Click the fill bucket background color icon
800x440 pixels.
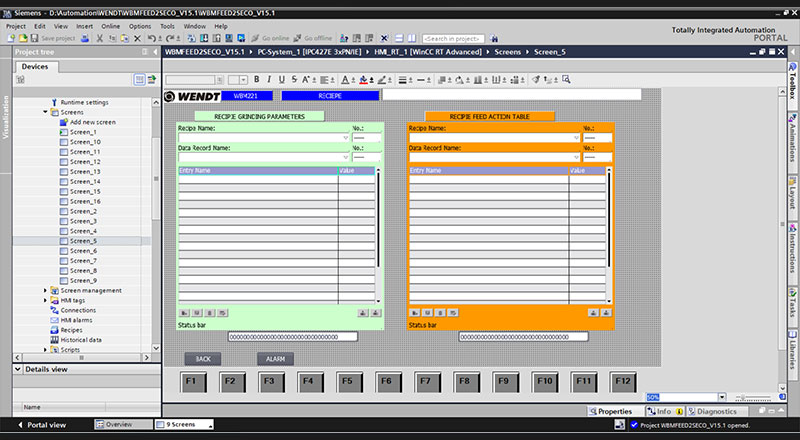[x=363, y=79]
